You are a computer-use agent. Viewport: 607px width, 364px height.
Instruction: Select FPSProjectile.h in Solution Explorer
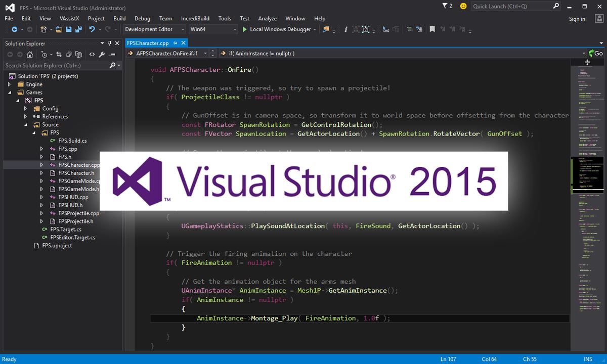(x=75, y=221)
